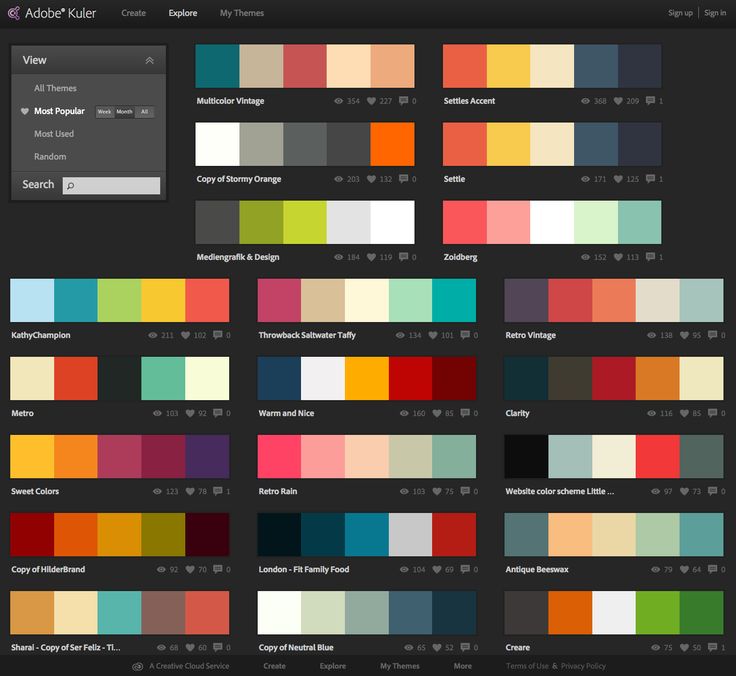Click into the Search input field
Image resolution: width=736 pixels, height=676 pixels.
click(111, 185)
